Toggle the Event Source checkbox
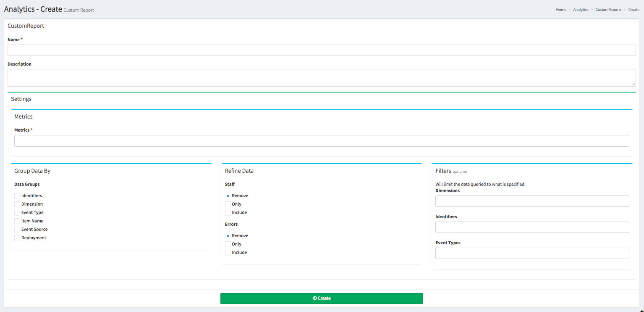 (x=17, y=230)
